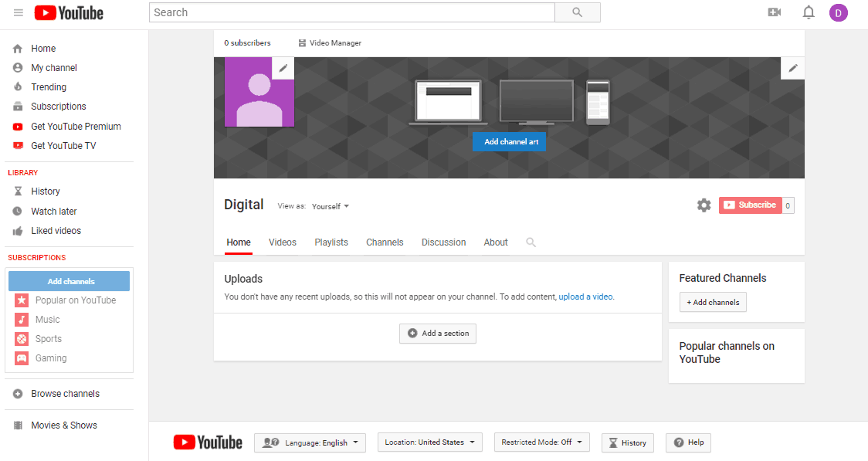Click the footer History button

point(628,442)
